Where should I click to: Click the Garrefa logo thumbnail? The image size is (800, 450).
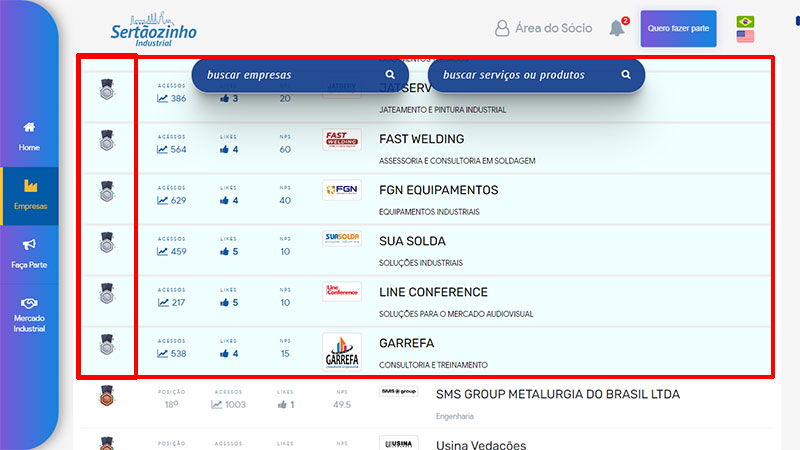click(342, 352)
